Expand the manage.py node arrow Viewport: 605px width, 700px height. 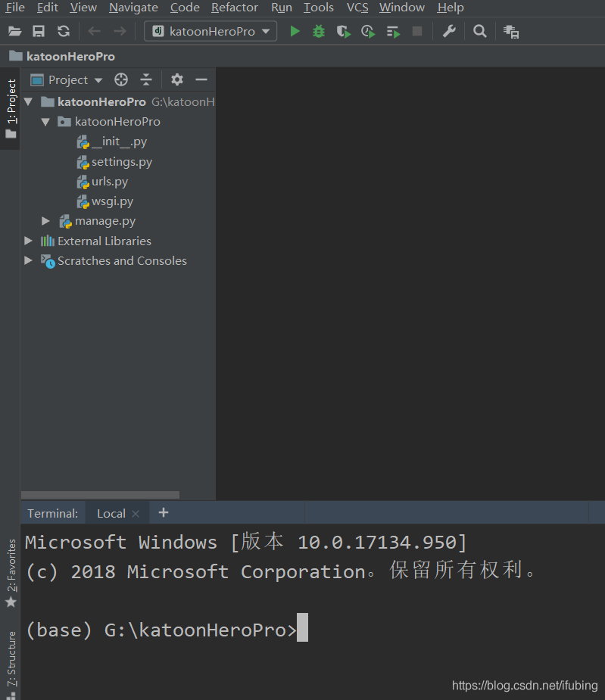coord(45,220)
